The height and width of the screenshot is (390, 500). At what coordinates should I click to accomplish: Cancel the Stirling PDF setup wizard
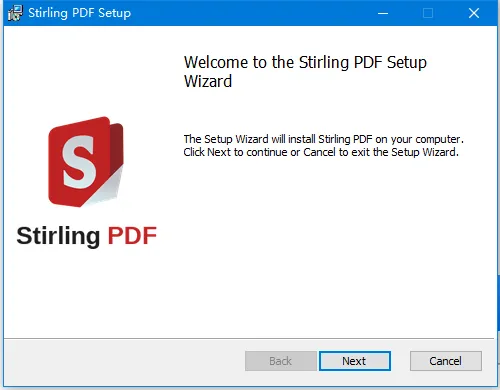coord(446,361)
